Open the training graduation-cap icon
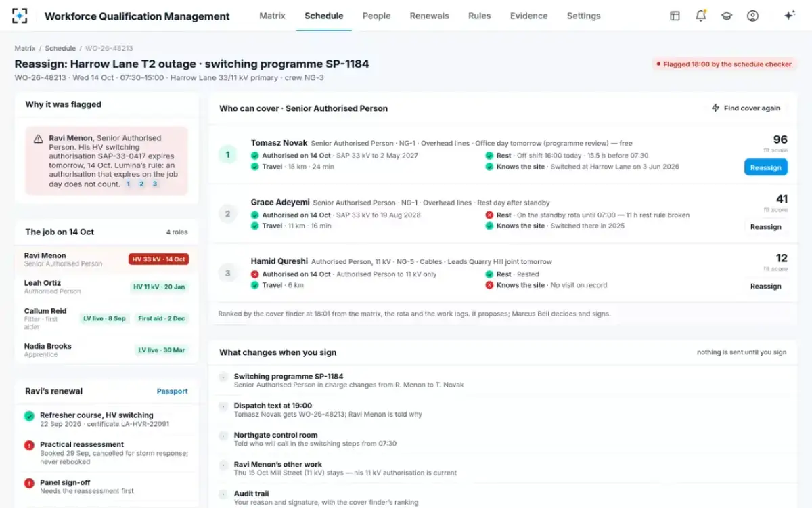 click(x=727, y=16)
